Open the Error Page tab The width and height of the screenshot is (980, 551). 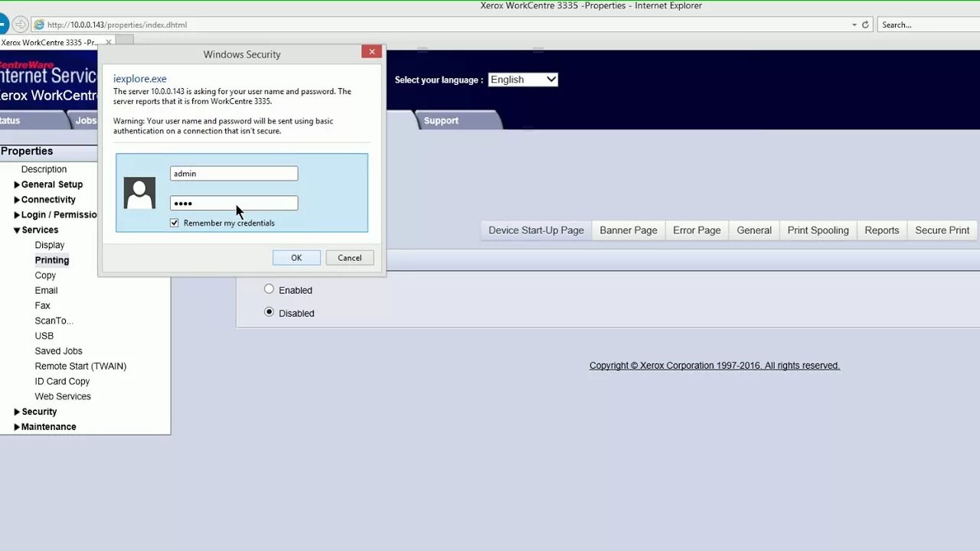click(x=697, y=230)
